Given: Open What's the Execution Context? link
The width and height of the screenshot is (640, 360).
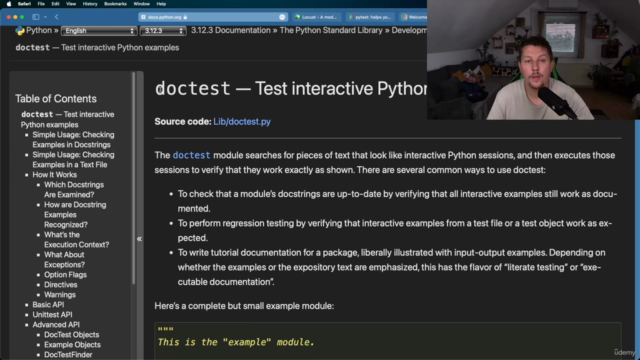Looking at the screenshot, I should click(76, 240).
